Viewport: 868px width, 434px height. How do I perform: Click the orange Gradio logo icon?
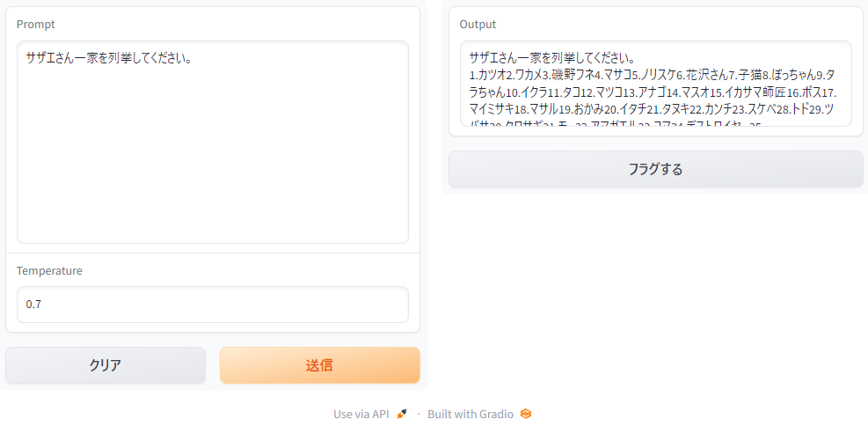526,414
